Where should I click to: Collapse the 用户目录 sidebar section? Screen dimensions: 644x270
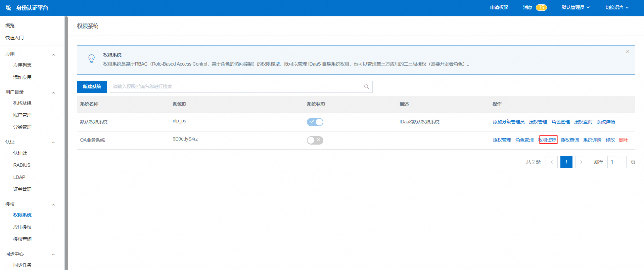53,92
